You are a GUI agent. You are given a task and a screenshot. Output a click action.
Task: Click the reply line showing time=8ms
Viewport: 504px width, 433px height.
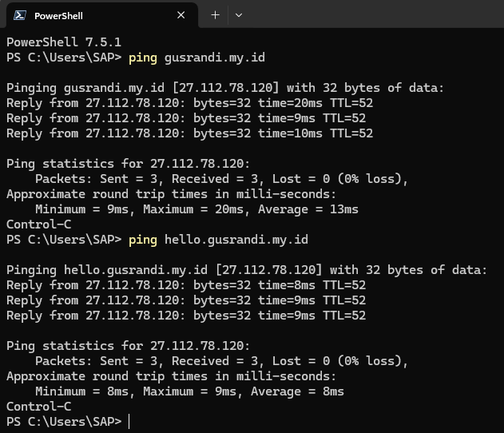coord(186,285)
